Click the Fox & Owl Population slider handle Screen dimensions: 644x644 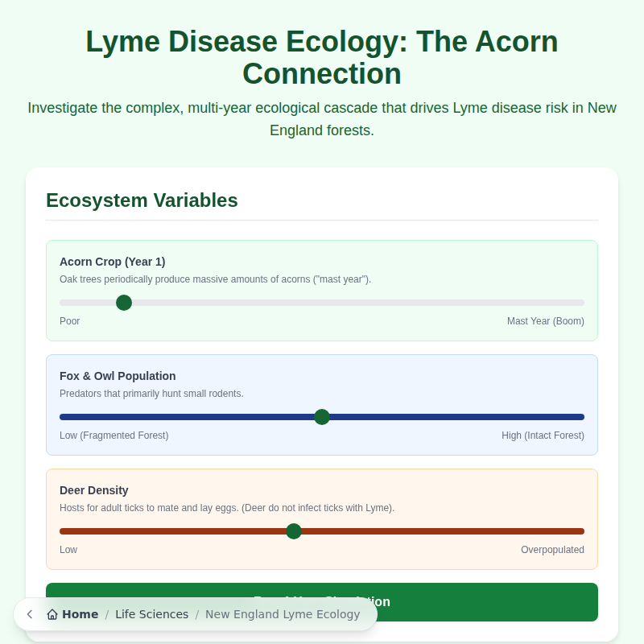tap(322, 417)
